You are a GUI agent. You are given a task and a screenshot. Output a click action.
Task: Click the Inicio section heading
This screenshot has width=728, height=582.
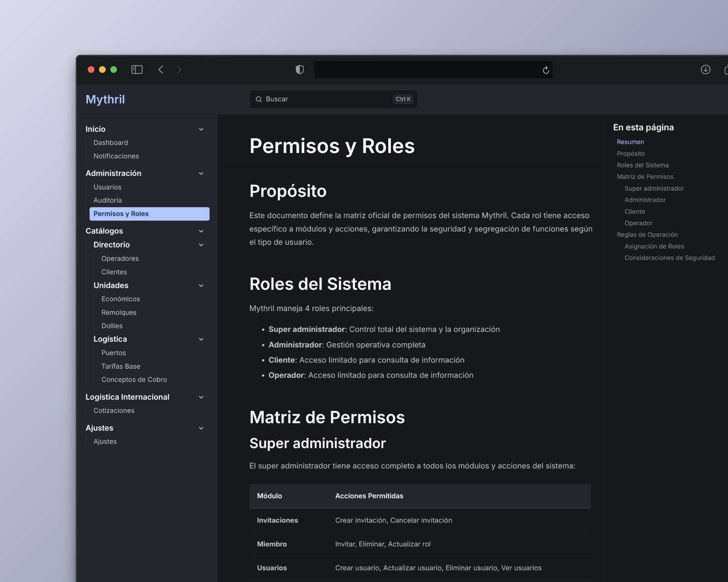click(96, 129)
